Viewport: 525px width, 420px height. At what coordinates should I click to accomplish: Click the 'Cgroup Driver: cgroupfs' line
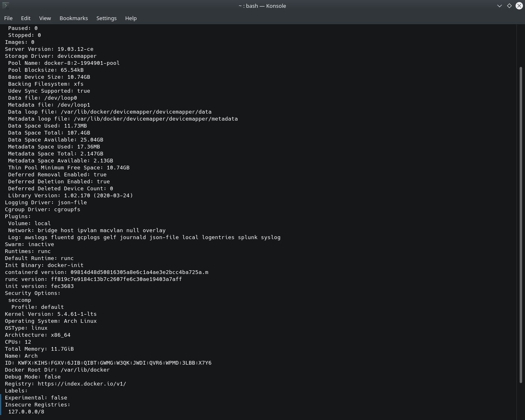click(43, 210)
